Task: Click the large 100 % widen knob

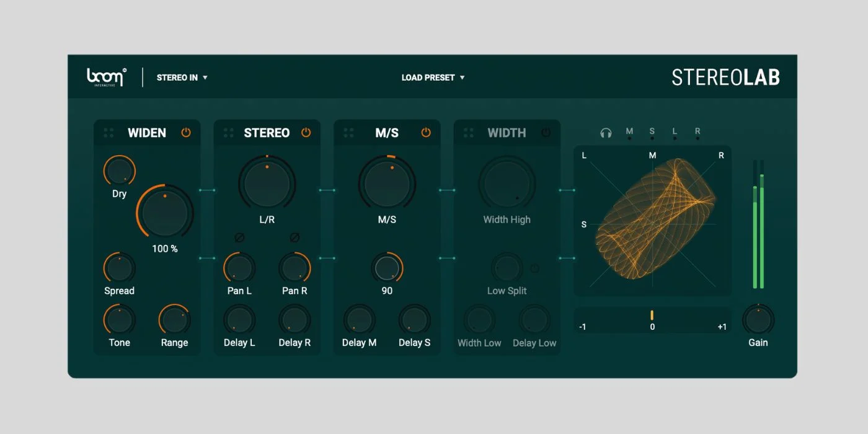Action: pyautogui.click(x=165, y=213)
